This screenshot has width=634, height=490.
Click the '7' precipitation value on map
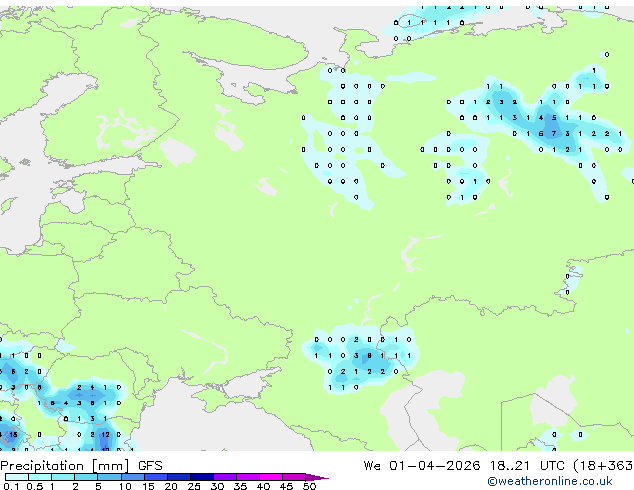coord(554,133)
